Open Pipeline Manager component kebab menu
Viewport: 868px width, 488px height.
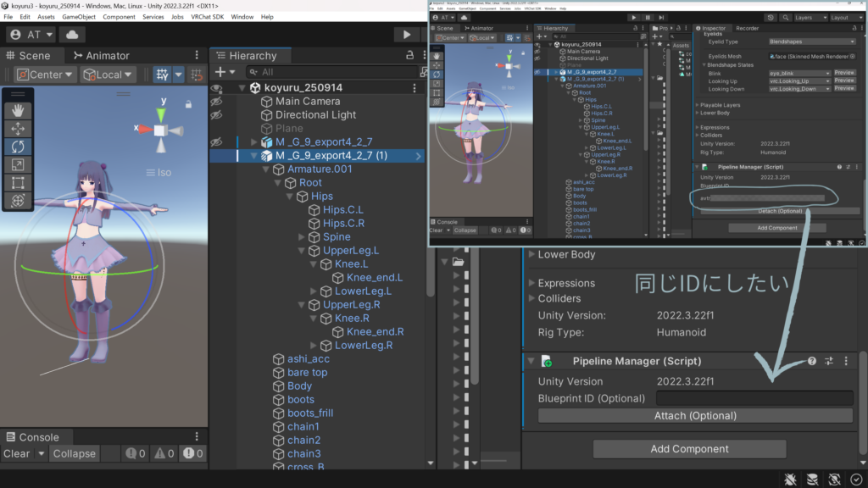(x=846, y=361)
